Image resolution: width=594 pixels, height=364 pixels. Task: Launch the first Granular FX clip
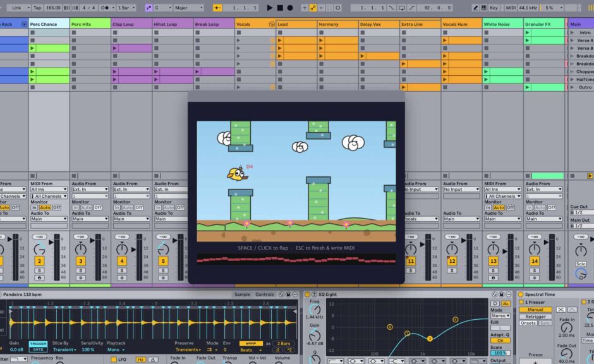(x=527, y=33)
